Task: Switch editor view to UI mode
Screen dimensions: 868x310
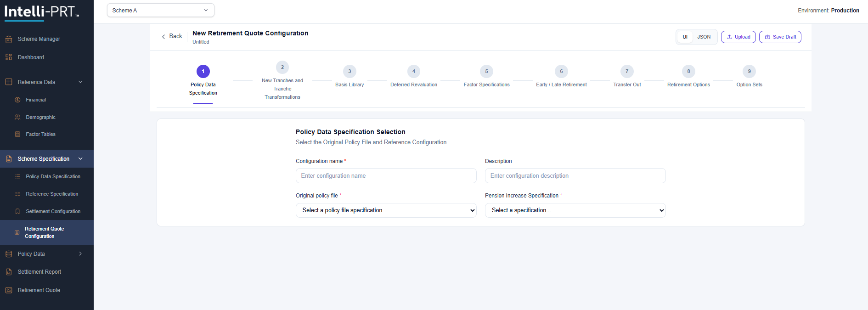Action: 685,37
